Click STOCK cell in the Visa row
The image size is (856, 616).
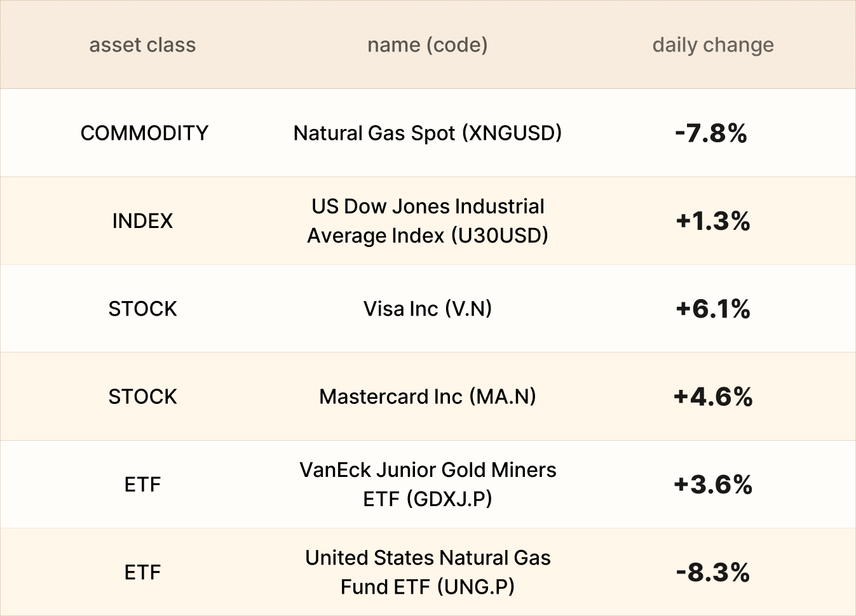tap(142, 309)
